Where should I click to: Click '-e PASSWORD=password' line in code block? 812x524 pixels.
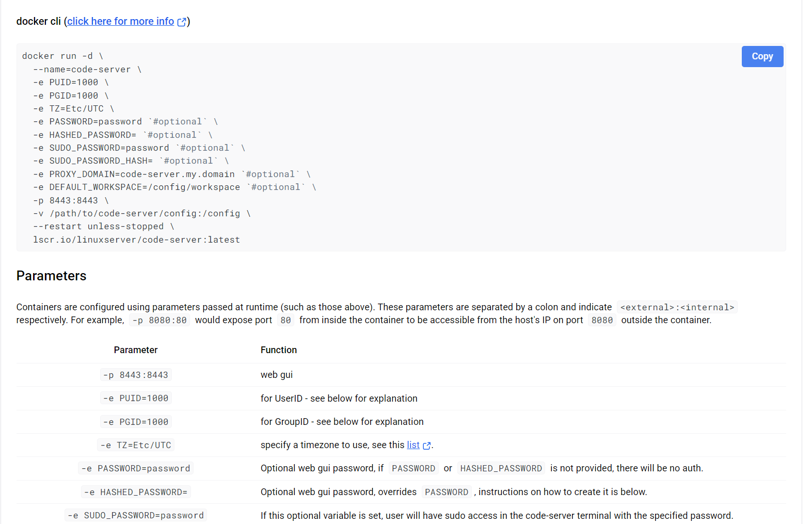(125, 121)
